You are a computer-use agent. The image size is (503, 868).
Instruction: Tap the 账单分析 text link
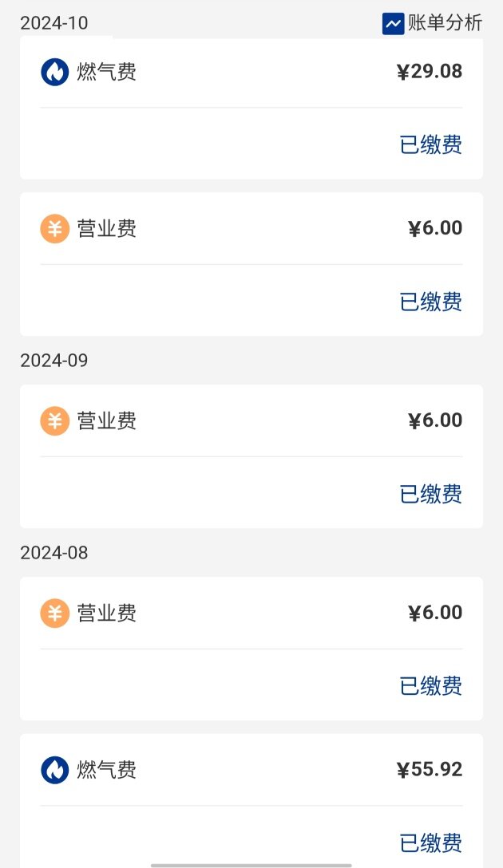tap(445, 23)
